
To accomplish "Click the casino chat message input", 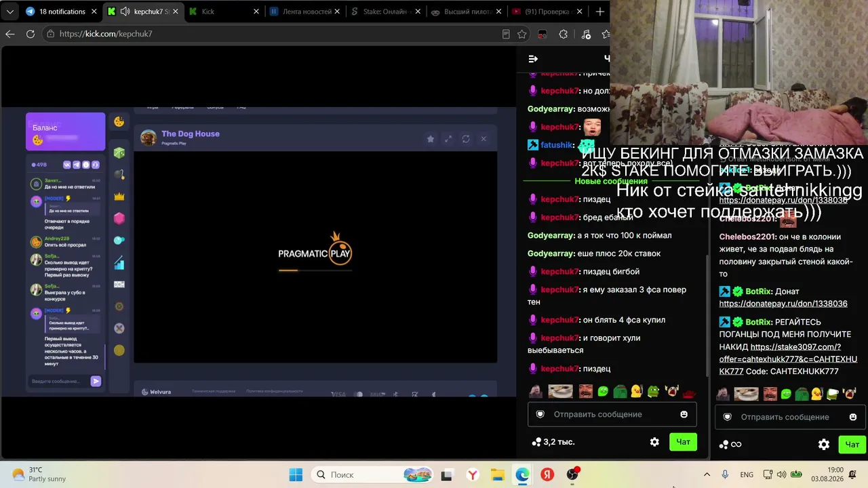I will pos(59,381).
